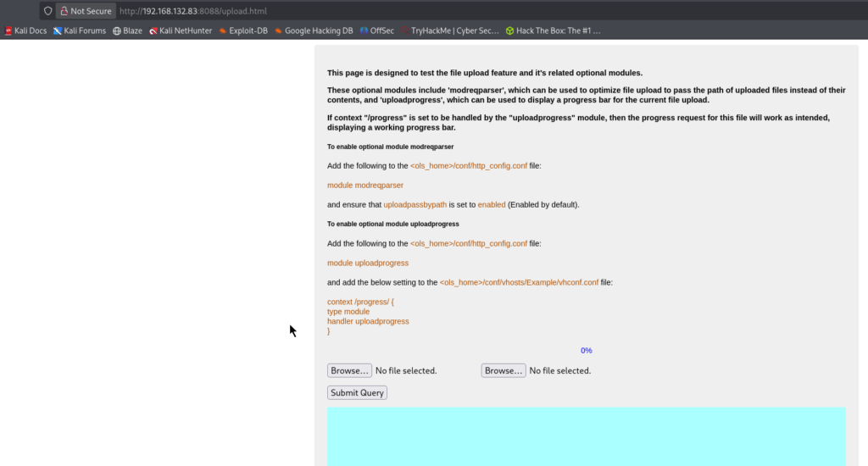The image size is (868, 466).
Task: Click the first Browse file button
Action: point(349,370)
